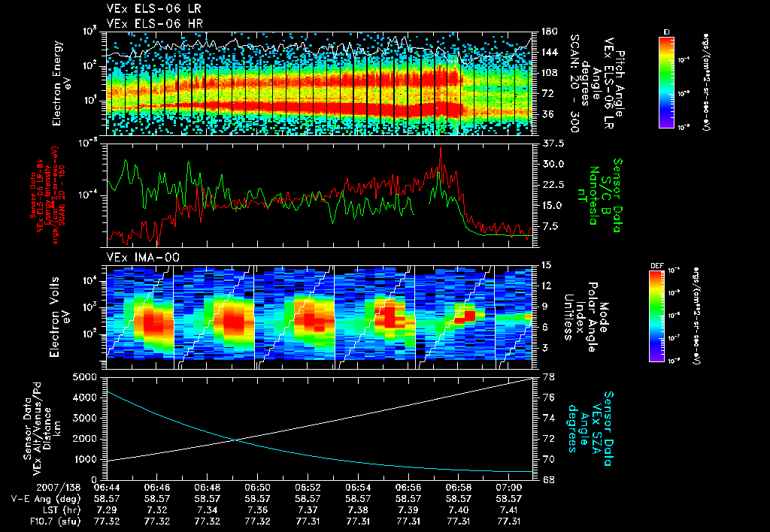770x532 pixels.
Task: Select the "VEx ELS-06 LR" title line
Action: pyautogui.click(x=153, y=9)
